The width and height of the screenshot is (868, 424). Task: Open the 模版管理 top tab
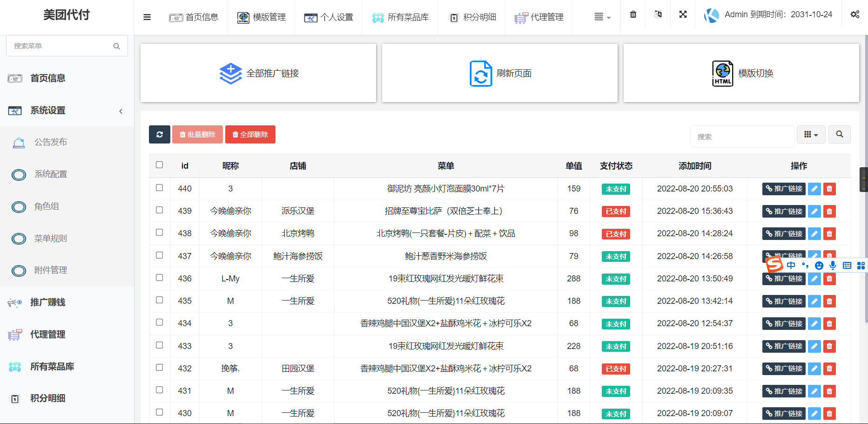(x=262, y=17)
